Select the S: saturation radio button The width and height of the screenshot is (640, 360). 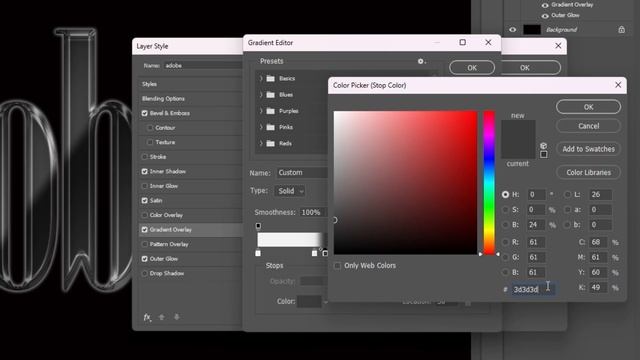tap(505, 210)
